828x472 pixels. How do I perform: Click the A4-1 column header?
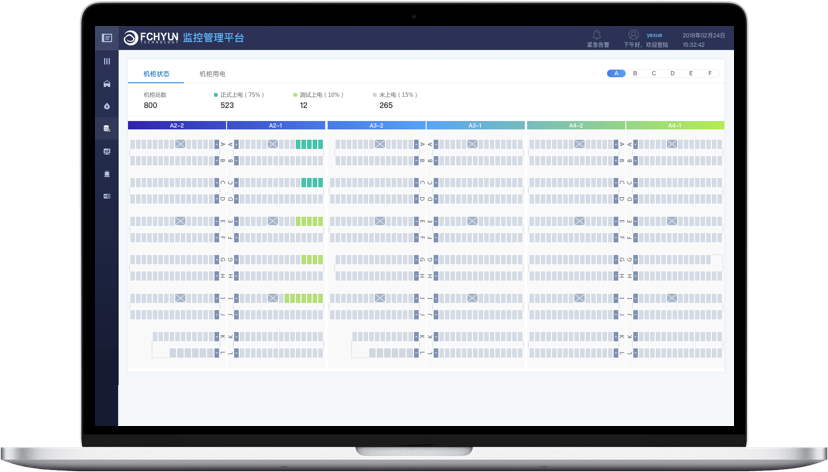(x=675, y=126)
